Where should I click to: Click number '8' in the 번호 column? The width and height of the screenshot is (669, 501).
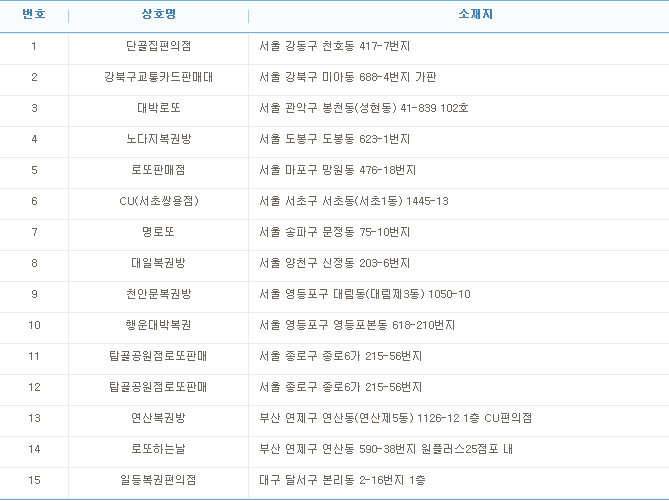[x=34, y=263]
